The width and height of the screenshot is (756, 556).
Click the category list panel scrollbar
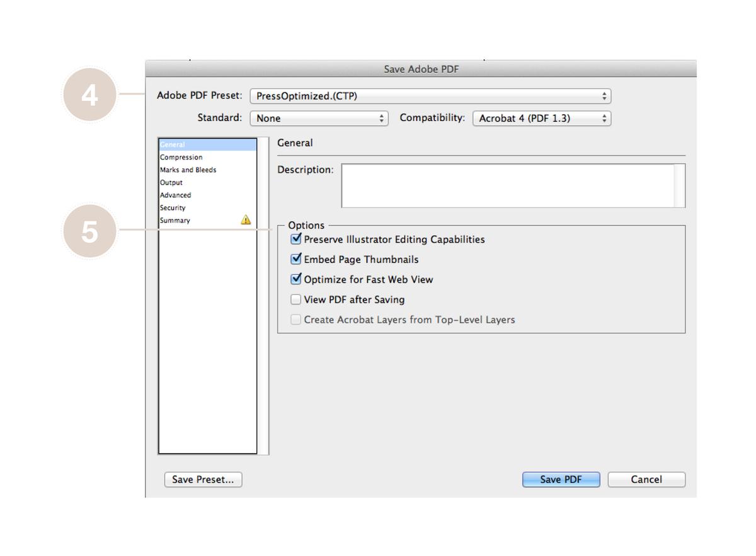click(x=263, y=296)
